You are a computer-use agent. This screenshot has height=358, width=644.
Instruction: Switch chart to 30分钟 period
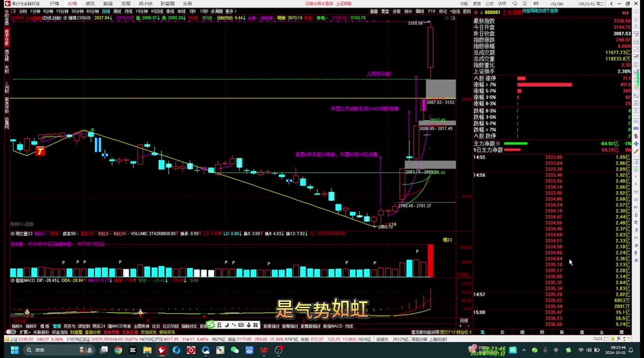(77, 11)
